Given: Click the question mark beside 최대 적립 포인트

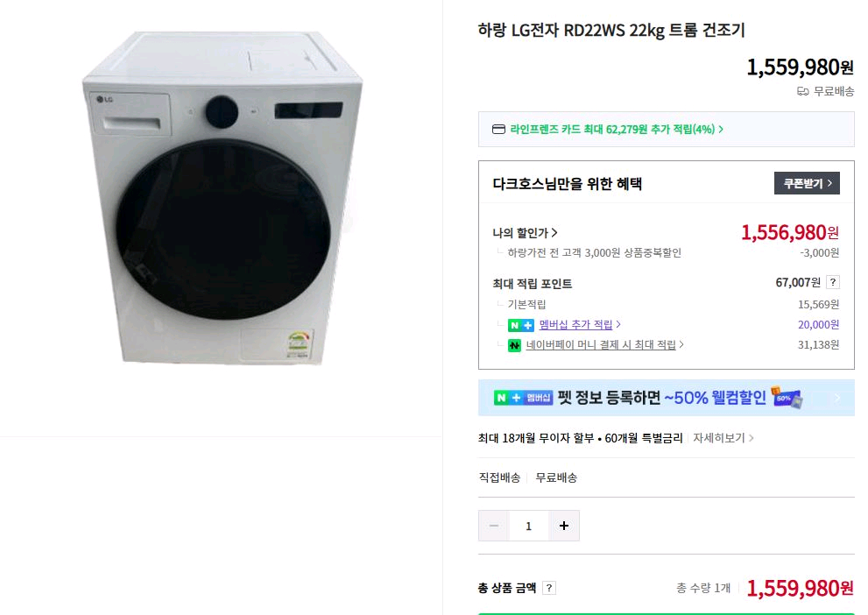Looking at the screenshot, I should pos(833,282).
